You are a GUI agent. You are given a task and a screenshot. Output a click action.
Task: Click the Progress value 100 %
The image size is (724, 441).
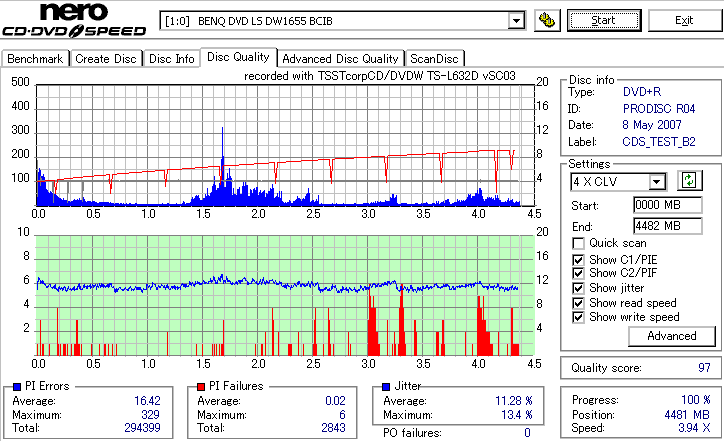[x=696, y=400]
